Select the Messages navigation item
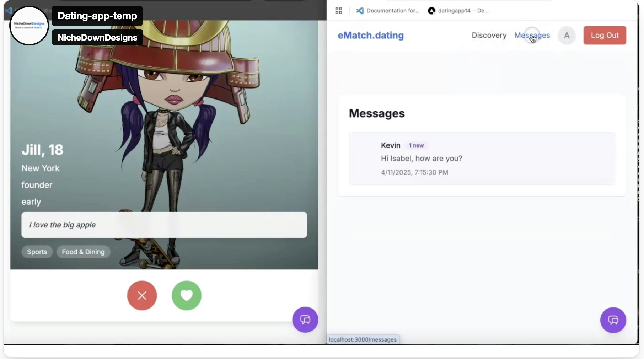Image resolution: width=644 pixels, height=359 pixels. [532, 35]
